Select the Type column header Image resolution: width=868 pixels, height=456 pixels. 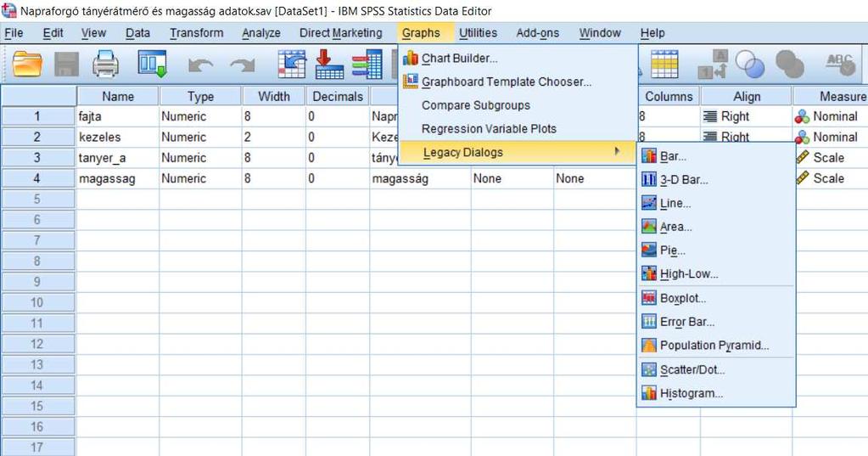point(200,97)
